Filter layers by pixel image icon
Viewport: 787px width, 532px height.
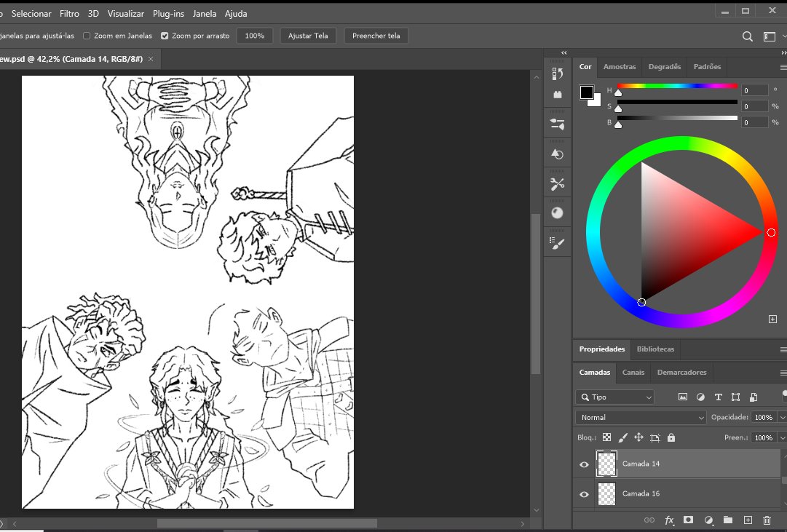[683, 397]
